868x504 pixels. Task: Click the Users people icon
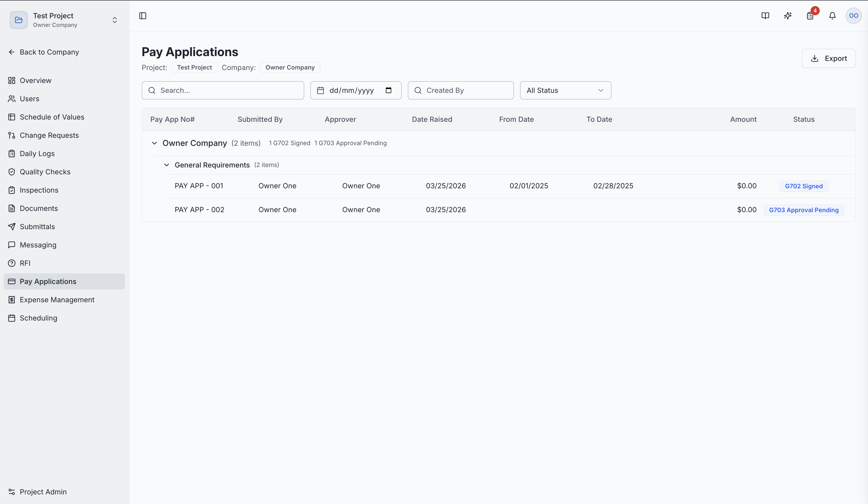tap(12, 98)
